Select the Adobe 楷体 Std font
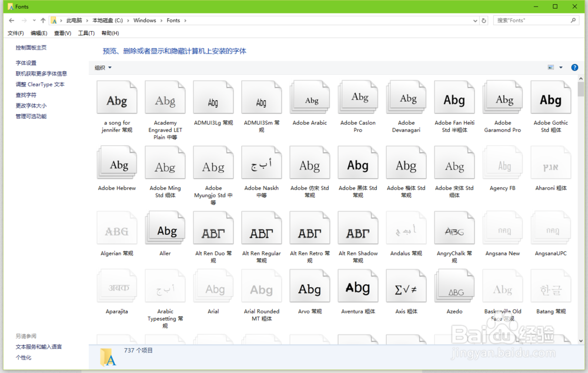The image size is (588, 373). pyautogui.click(x=406, y=162)
